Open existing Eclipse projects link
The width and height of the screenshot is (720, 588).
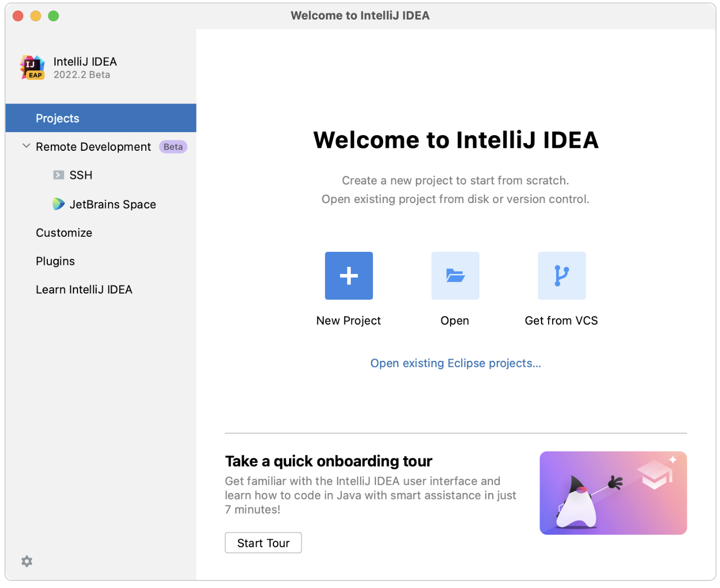456,363
